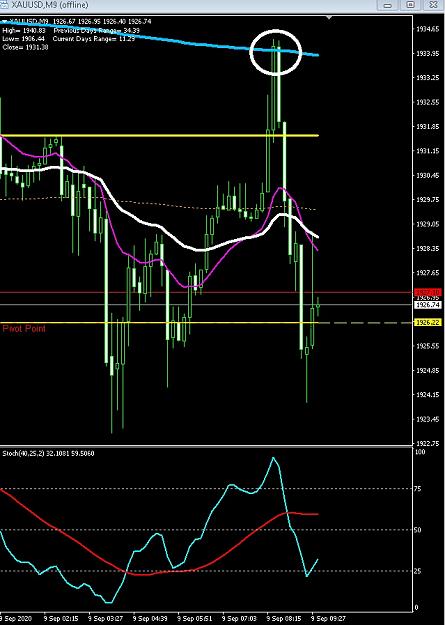
Task: Click the 1933.95 price axis label
Action: 428,53
